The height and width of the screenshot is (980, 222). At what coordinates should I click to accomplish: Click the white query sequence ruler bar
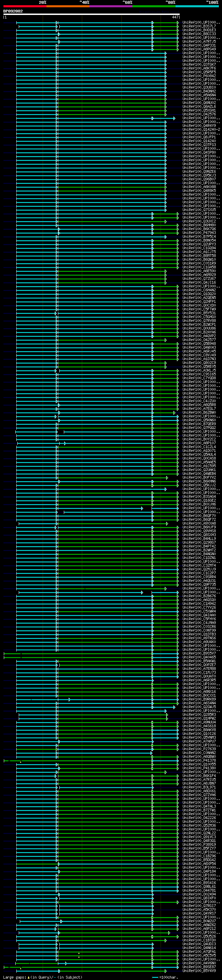coord(92,14)
